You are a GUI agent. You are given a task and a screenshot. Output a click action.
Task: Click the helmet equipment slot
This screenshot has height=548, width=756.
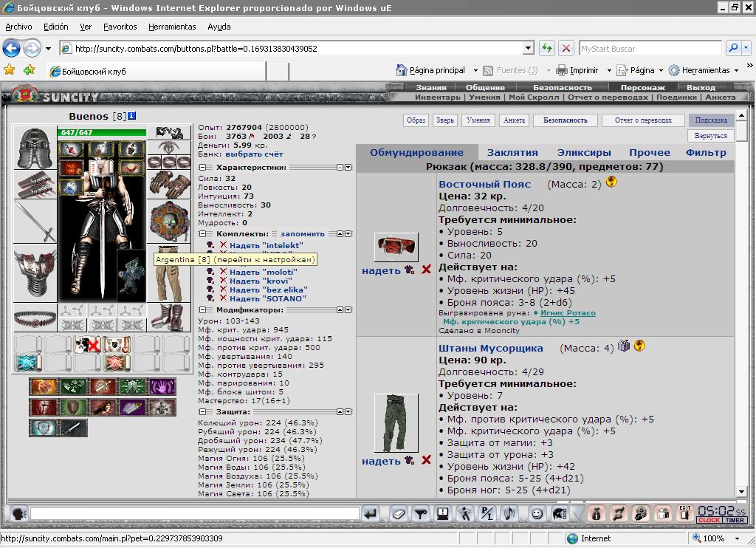pos(35,148)
